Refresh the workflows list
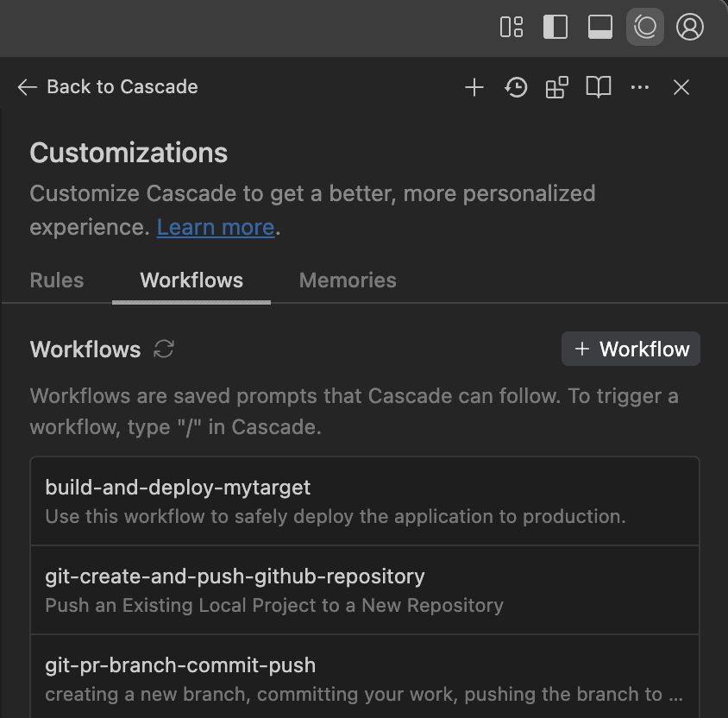Viewport: 728px width, 718px height. click(164, 350)
